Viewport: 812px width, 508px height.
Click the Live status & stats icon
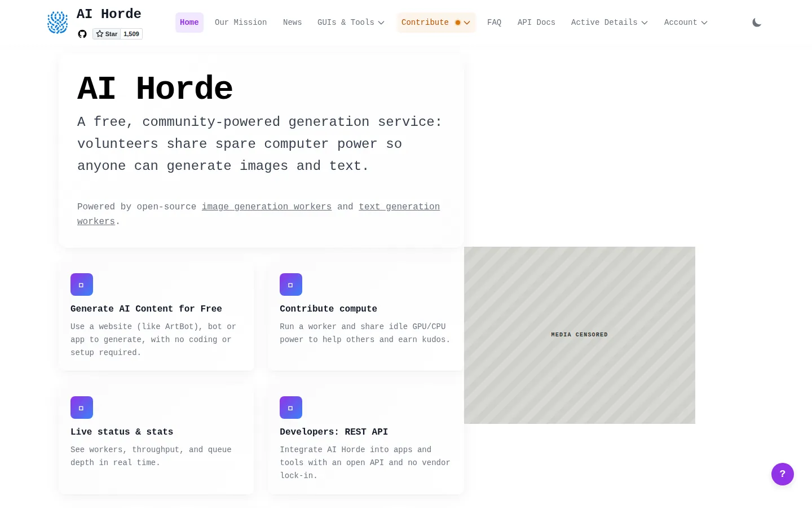click(82, 408)
